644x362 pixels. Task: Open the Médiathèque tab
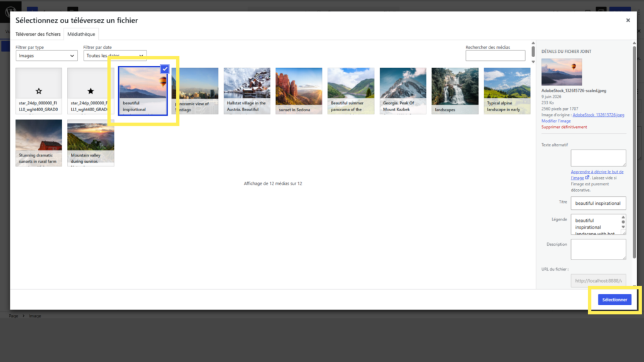pyautogui.click(x=81, y=34)
